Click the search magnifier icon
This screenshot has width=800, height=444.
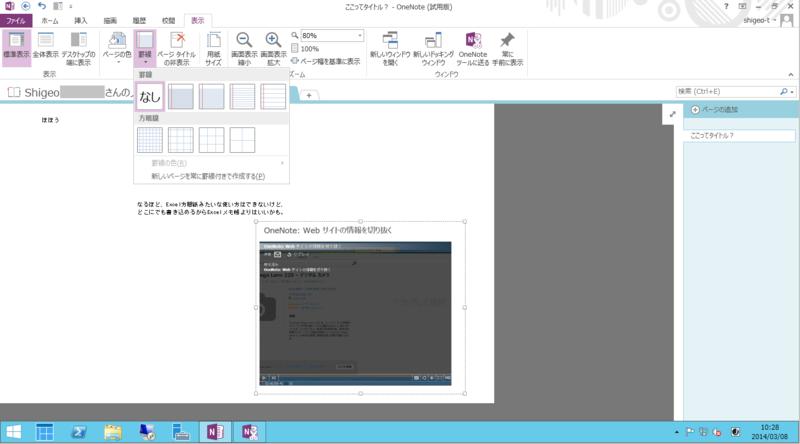click(784, 91)
